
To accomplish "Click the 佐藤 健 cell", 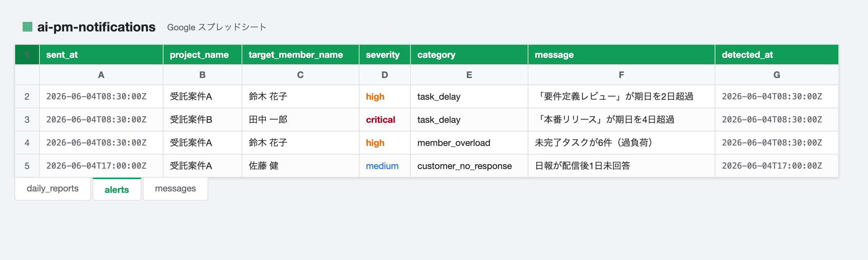I will [301, 166].
